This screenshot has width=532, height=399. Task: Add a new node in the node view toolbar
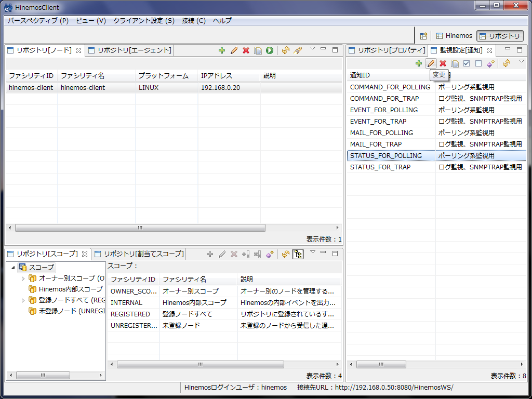pyautogui.click(x=221, y=50)
